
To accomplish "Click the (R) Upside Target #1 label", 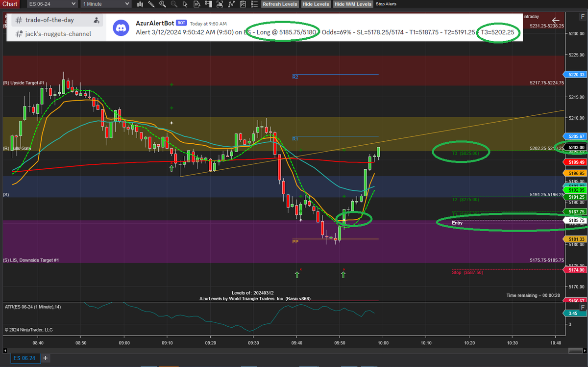I will coord(24,83).
